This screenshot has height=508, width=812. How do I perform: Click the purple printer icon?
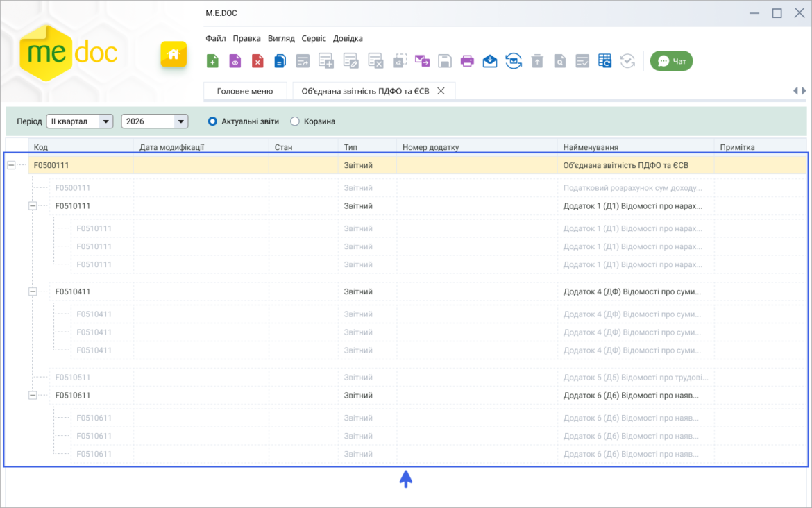(x=467, y=61)
